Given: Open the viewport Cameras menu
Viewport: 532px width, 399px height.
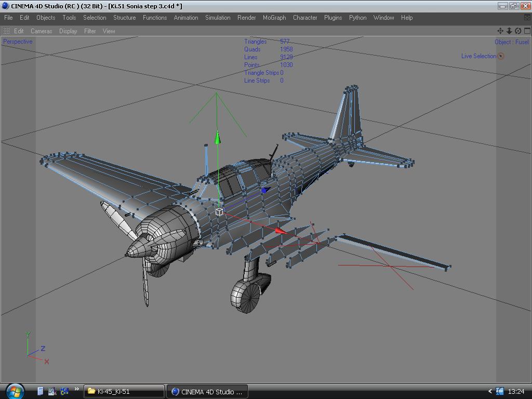Looking at the screenshot, I should tap(41, 31).
